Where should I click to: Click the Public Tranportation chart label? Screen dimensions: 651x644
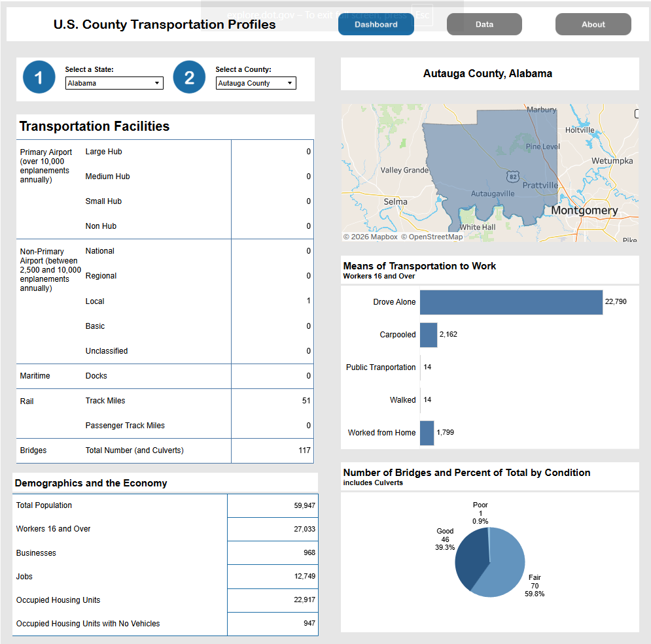(x=381, y=367)
